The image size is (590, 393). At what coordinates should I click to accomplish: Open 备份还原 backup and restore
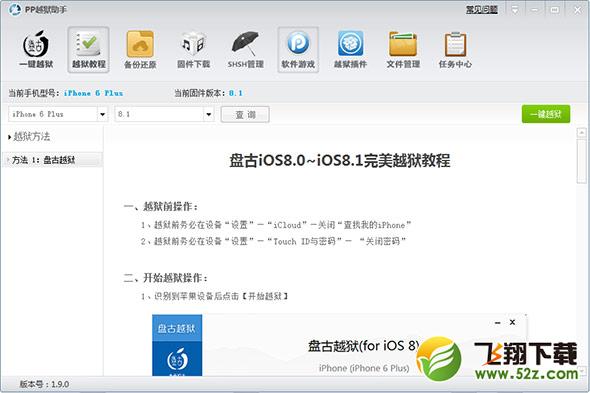click(140, 49)
